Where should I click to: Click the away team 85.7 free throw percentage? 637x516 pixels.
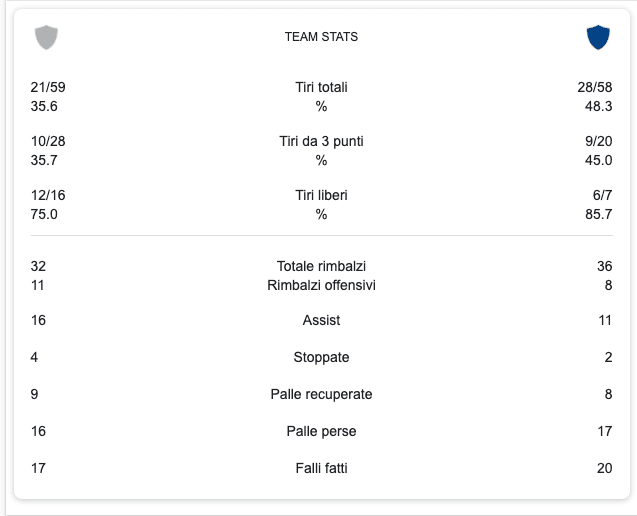pos(598,214)
